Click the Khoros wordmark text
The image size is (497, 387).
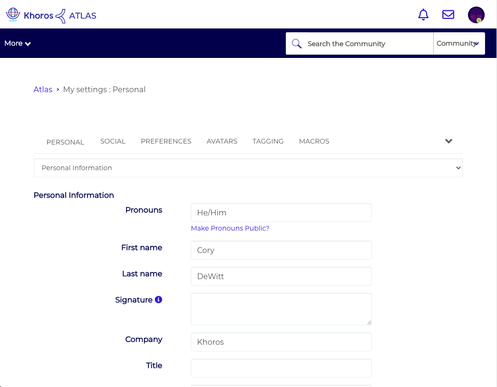[x=38, y=16]
